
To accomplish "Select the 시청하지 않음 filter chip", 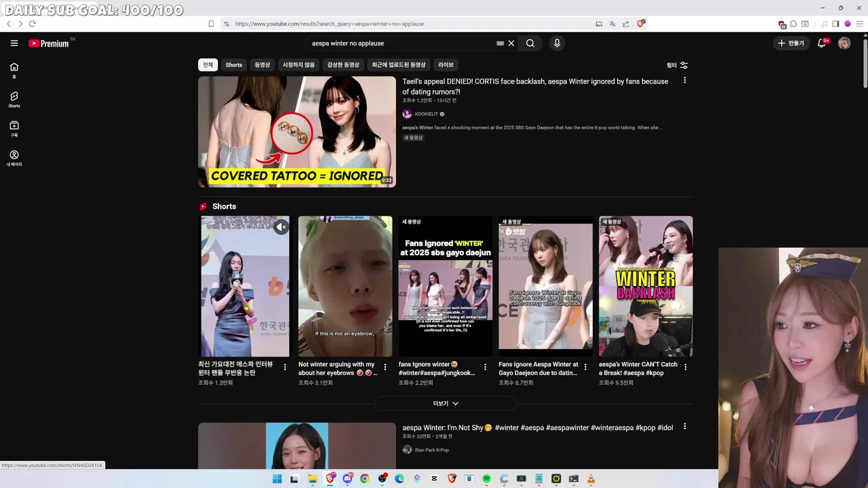I will (299, 65).
